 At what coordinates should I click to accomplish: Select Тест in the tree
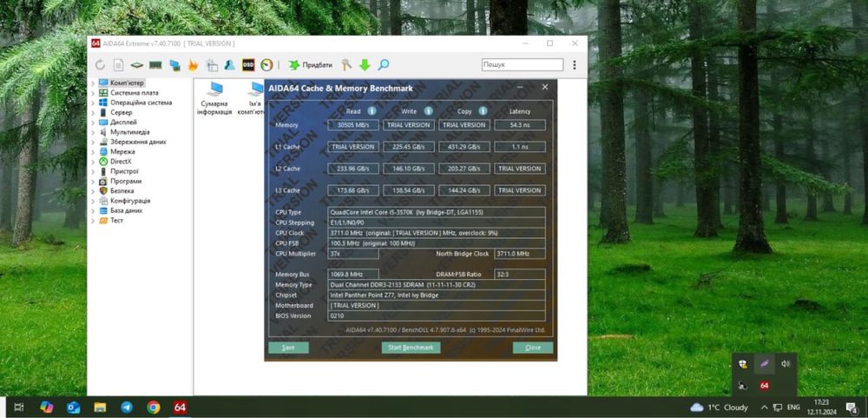(116, 221)
